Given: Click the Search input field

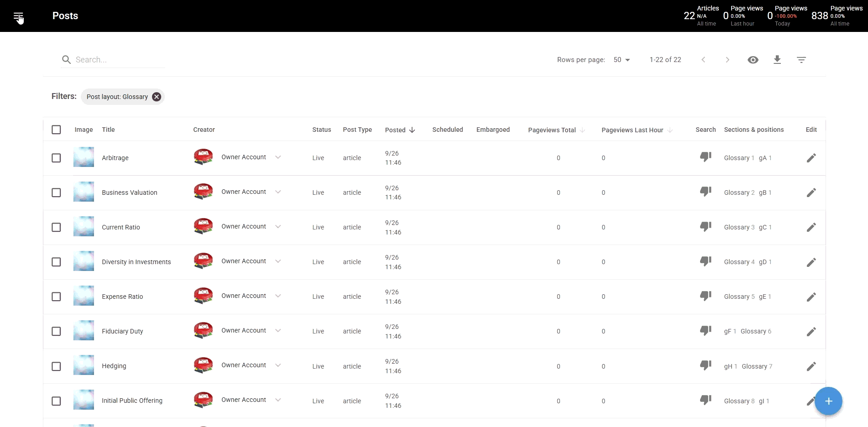Looking at the screenshot, I should point(119,60).
